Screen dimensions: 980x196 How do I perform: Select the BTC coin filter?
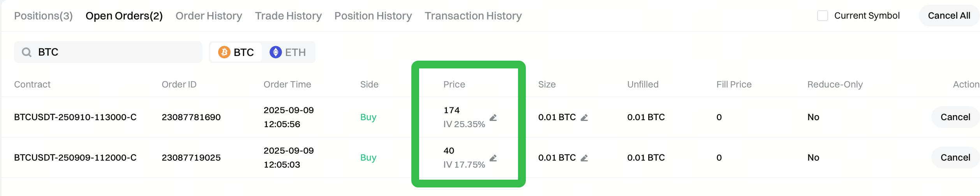pos(236,52)
